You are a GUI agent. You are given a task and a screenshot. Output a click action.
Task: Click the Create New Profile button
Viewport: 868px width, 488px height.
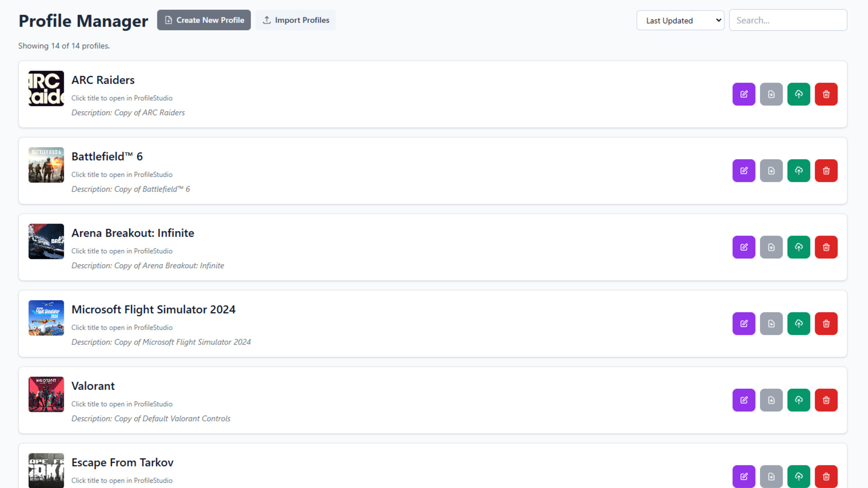pos(204,20)
